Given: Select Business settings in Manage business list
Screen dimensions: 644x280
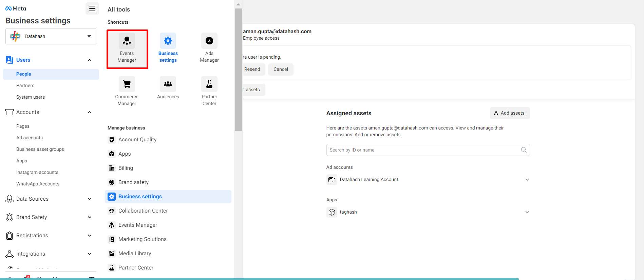Looking at the screenshot, I should coord(168,197).
